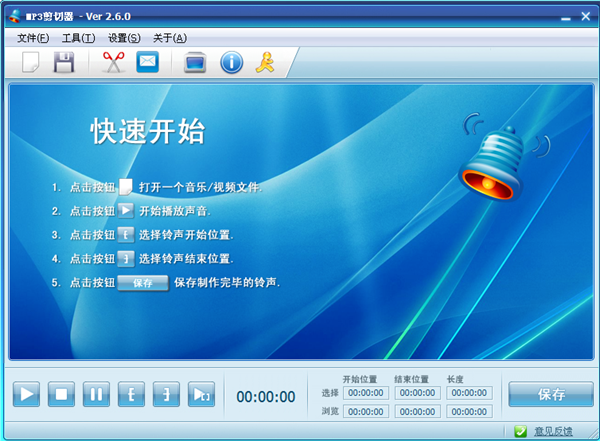Click the yellow running figure icon
Screen dimensions: 600x441
[265, 62]
